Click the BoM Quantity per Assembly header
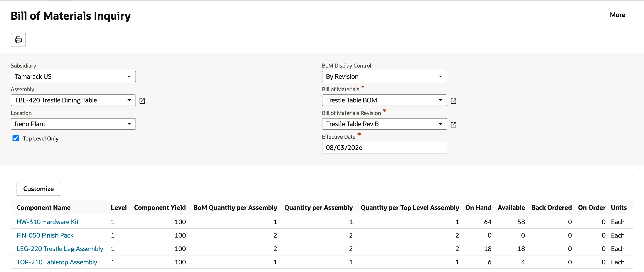 click(x=235, y=208)
